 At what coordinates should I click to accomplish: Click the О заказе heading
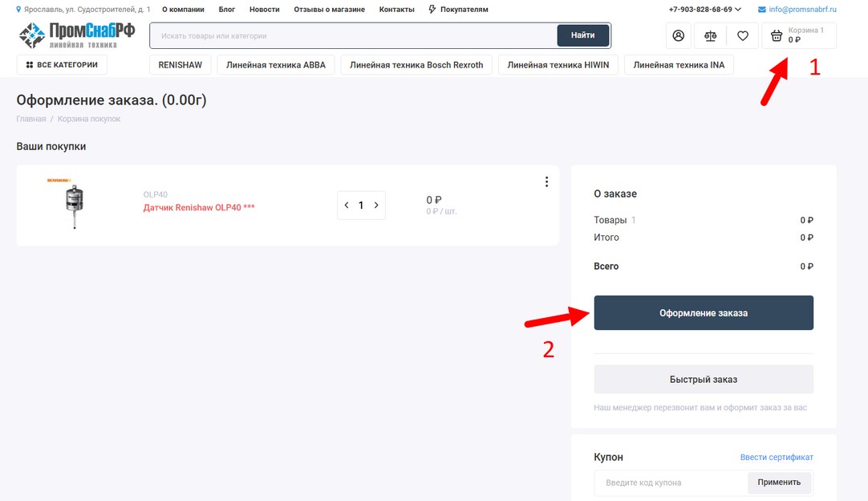point(615,194)
